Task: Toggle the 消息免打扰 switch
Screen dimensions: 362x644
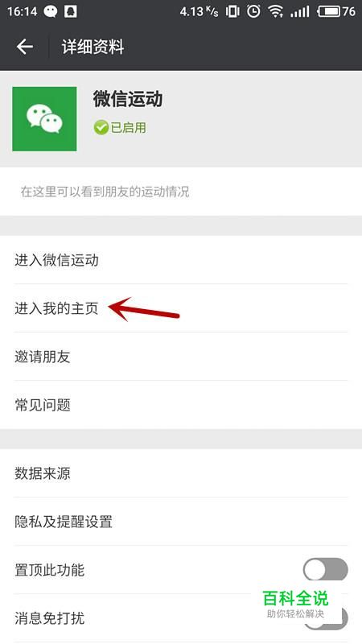Action: coord(326,618)
